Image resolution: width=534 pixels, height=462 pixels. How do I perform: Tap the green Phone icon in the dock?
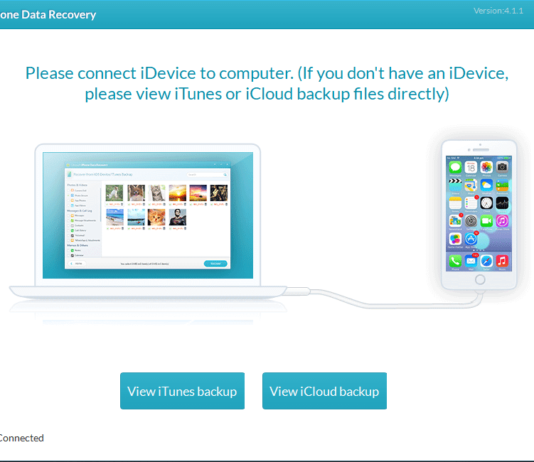[x=455, y=261]
